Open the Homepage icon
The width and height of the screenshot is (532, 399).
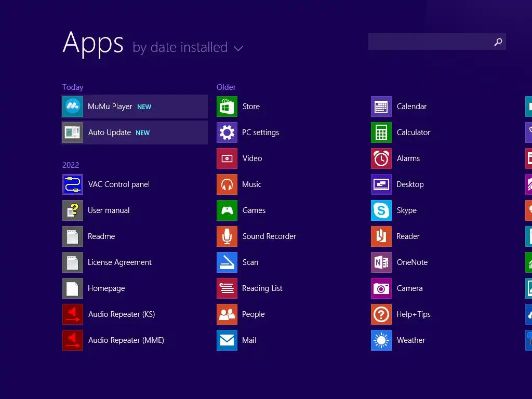tap(73, 288)
